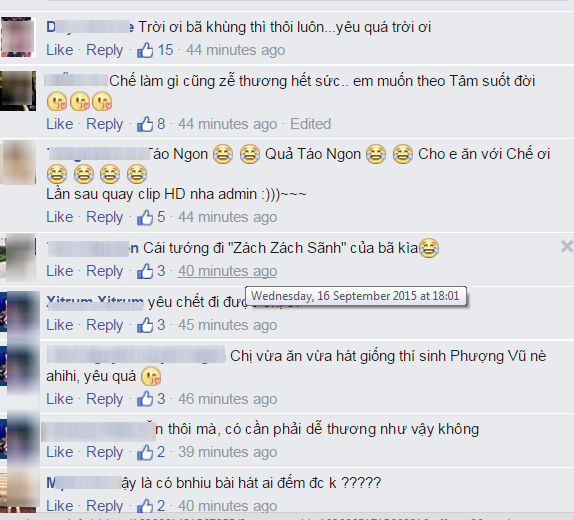Viewport: 574px width, 520px height.
Task: Open the top commenter's blurred profile picture
Action: coord(18,37)
